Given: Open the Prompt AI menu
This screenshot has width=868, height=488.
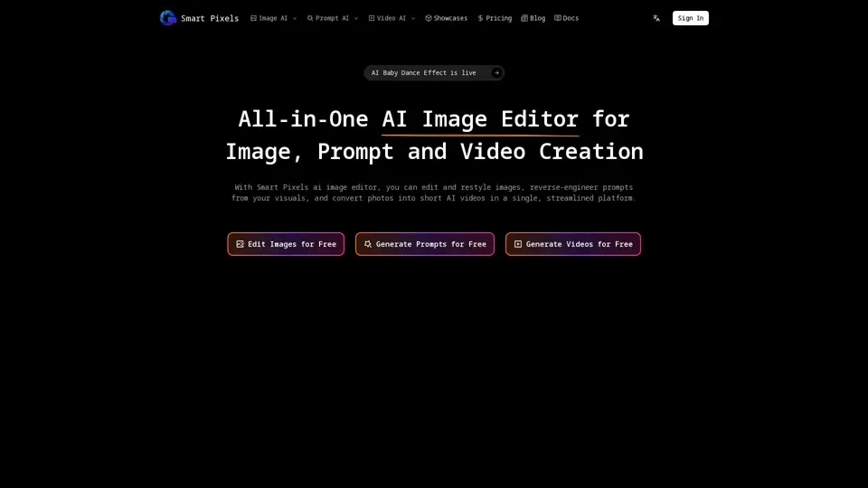Looking at the screenshot, I should (x=333, y=18).
